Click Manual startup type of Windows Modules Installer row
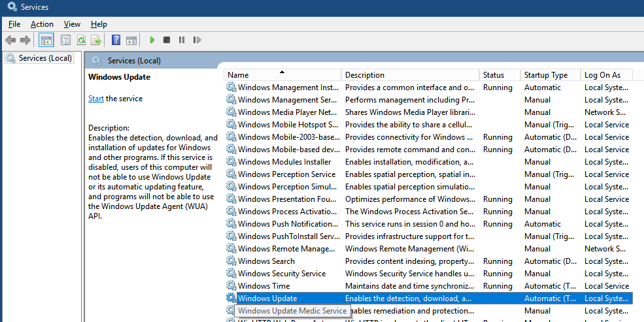 tap(537, 161)
